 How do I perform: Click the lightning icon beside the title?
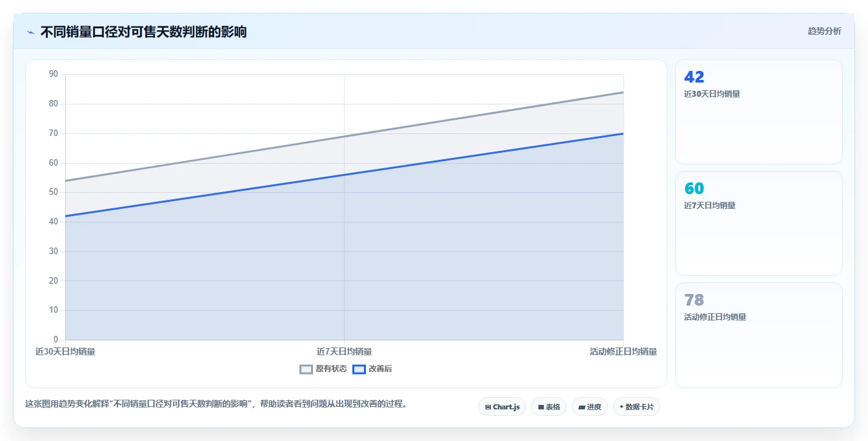30,32
